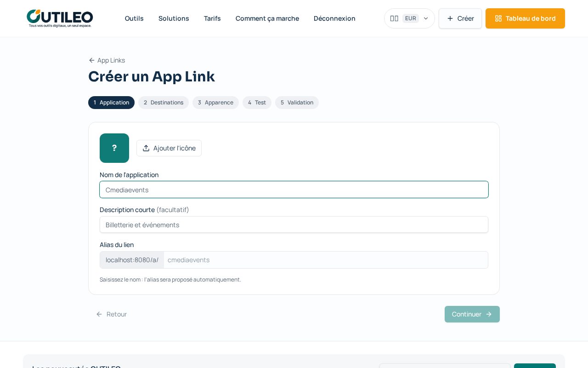
Task: Open Tableau de bord
Action: tap(525, 18)
